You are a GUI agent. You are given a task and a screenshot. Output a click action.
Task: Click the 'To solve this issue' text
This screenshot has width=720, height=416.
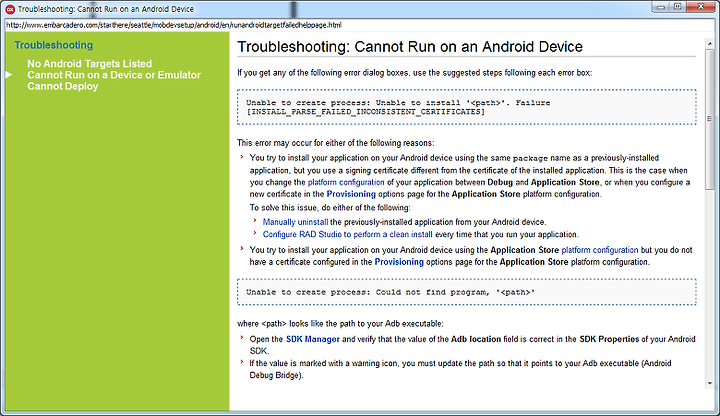pyautogui.click(x=330, y=208)
